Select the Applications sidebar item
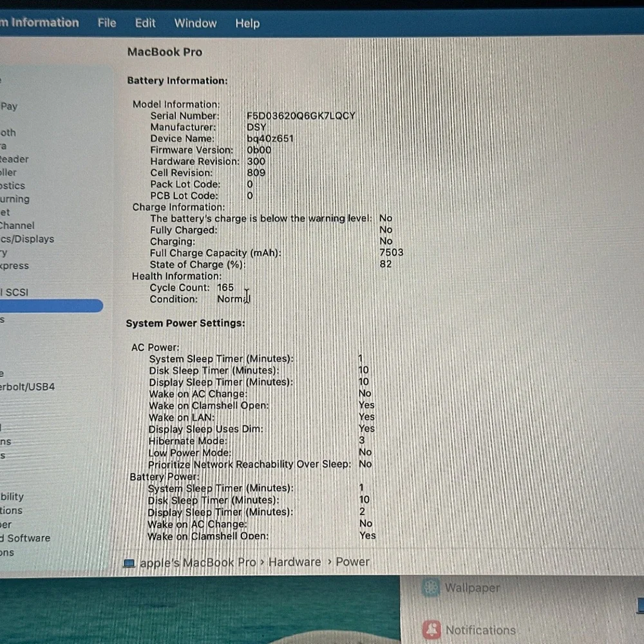Viewport: 644px width, 644px height. 11,511
